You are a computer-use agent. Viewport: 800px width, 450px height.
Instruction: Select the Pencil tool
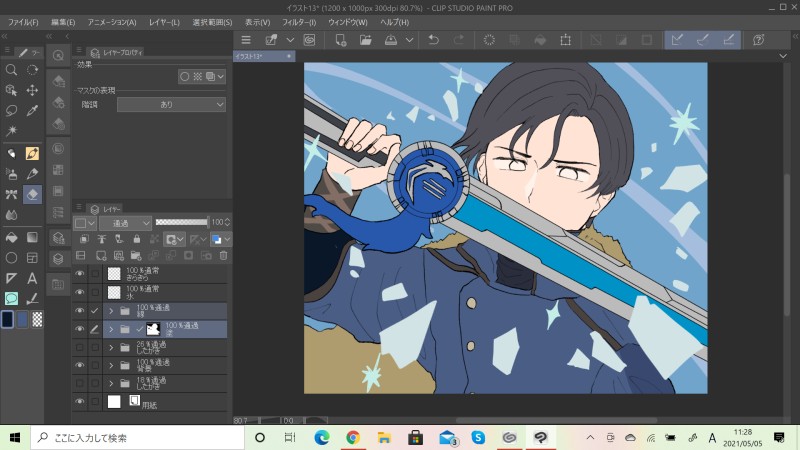click(32, 174)
